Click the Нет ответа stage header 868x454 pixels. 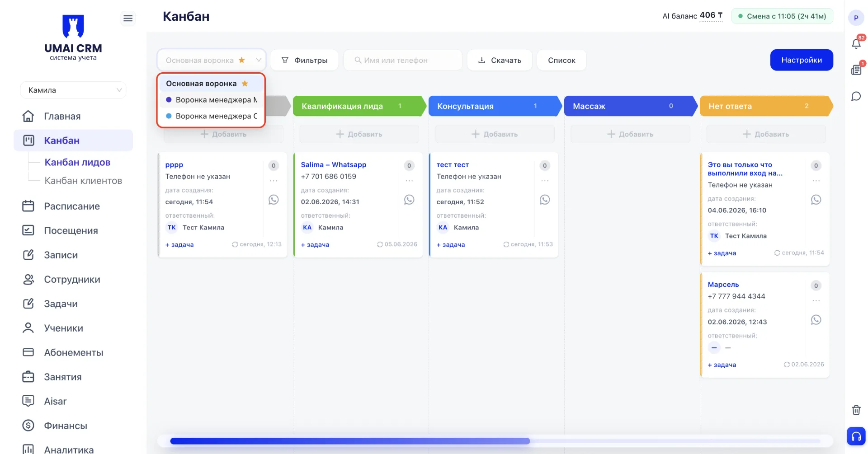766,106
